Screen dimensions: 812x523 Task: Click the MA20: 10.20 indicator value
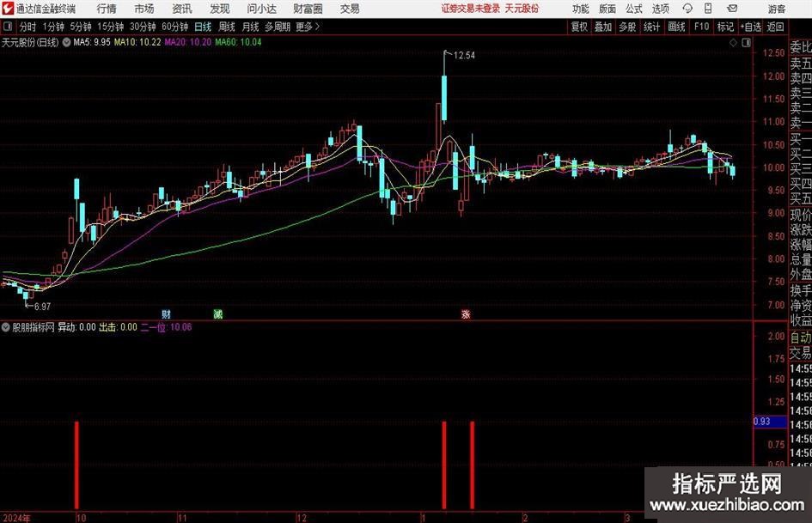click(188, 42)
